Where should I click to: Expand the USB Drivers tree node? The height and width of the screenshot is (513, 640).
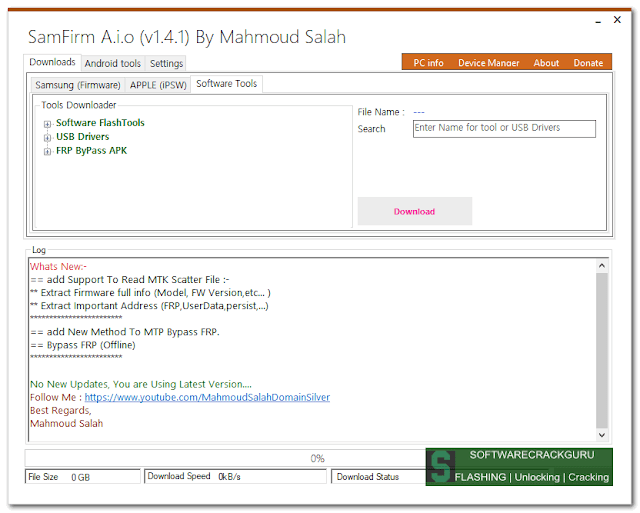pyautogui.click(x=47, y=138)
